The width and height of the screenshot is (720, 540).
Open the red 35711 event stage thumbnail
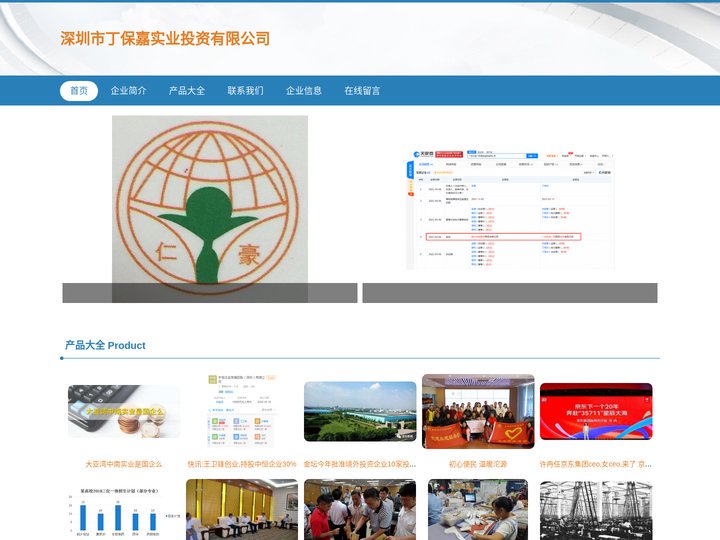596,411
